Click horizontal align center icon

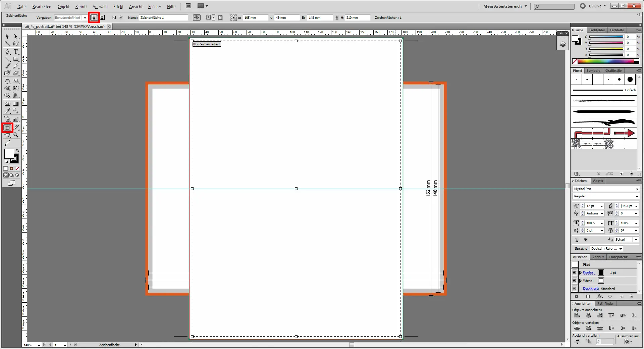588,315
